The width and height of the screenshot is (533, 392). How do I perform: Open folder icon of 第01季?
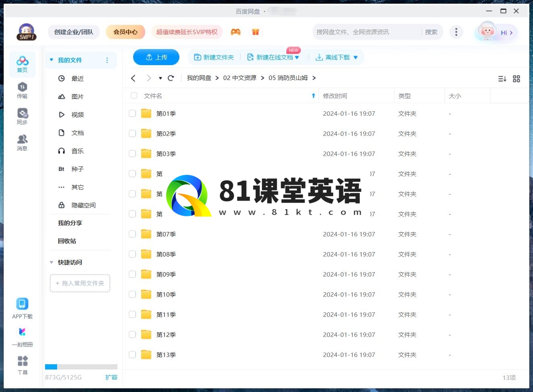pos(146,113)
